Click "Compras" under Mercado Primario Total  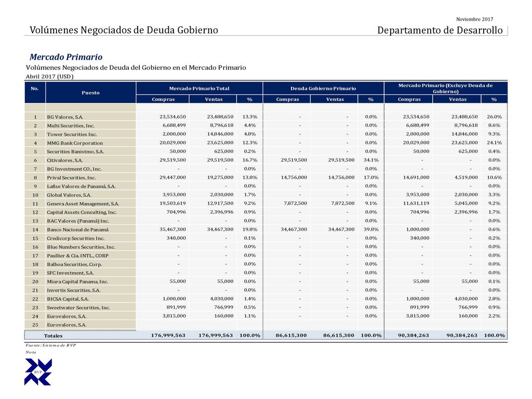[x=163, y=99]
